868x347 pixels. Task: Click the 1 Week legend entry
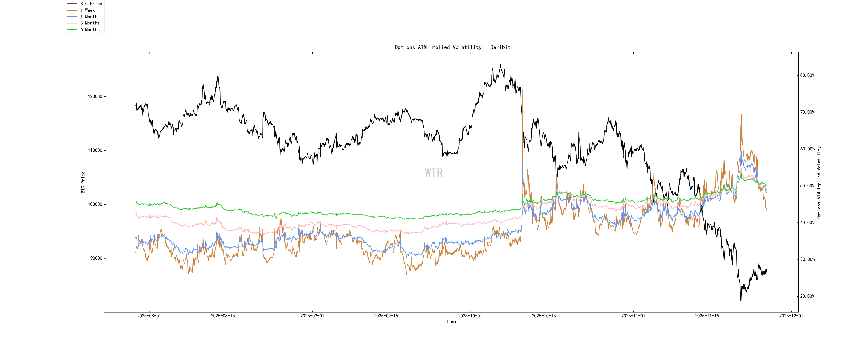[x=87, y=10]
